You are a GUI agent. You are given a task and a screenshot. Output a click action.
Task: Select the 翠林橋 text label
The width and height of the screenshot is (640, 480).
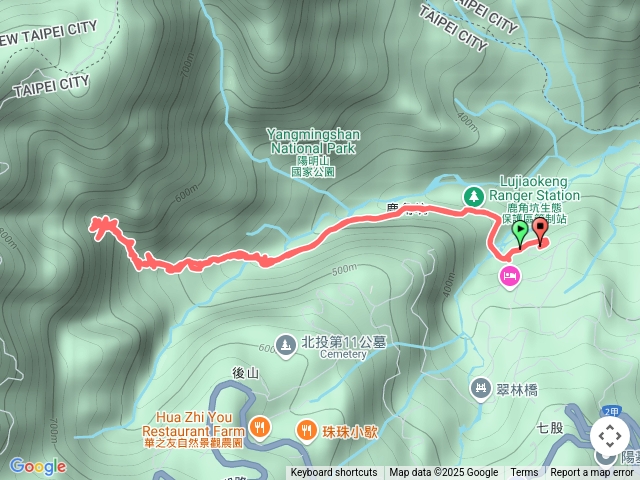point(517,390)
